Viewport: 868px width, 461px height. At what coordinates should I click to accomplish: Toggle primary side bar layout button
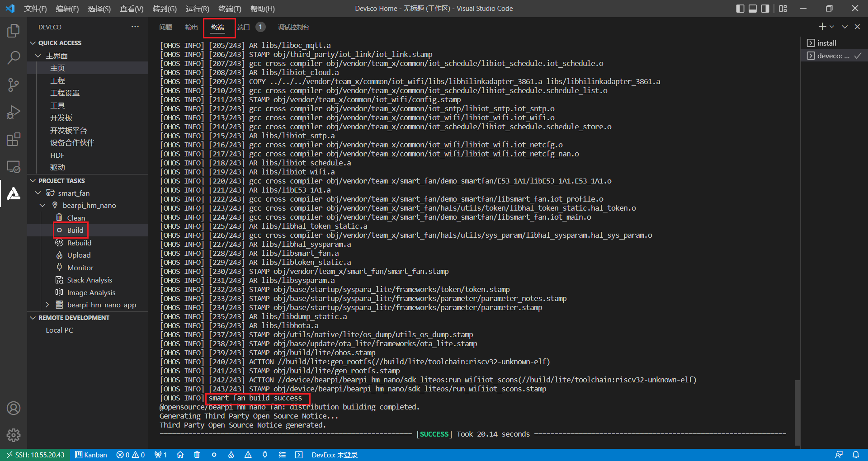[x=740, y=9]
